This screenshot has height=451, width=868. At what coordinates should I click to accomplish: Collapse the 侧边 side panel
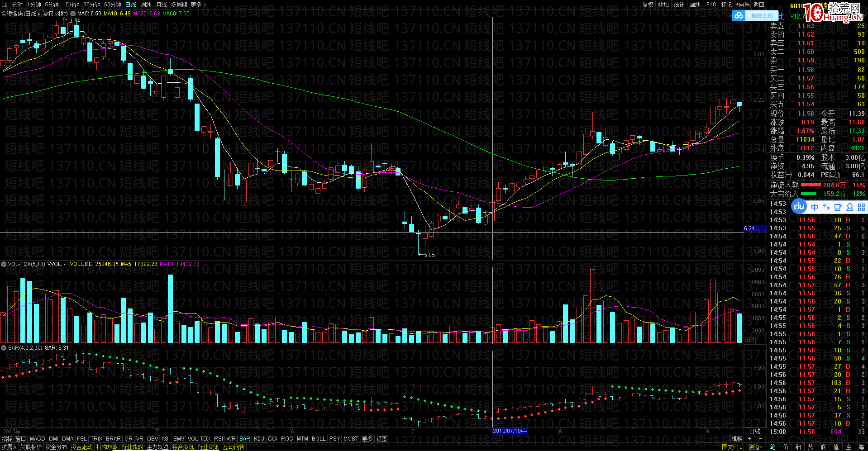[x=755, y=447]
